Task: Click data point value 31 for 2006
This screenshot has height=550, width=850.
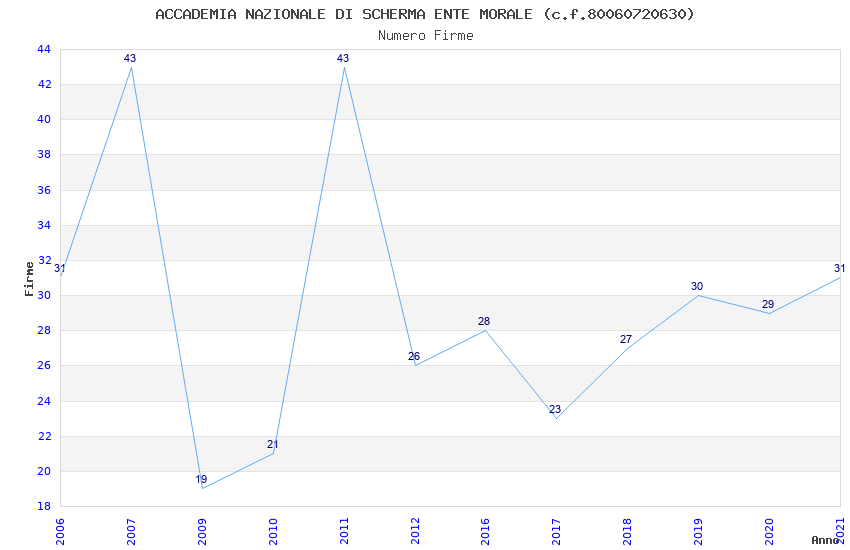Action: (60, 268)
